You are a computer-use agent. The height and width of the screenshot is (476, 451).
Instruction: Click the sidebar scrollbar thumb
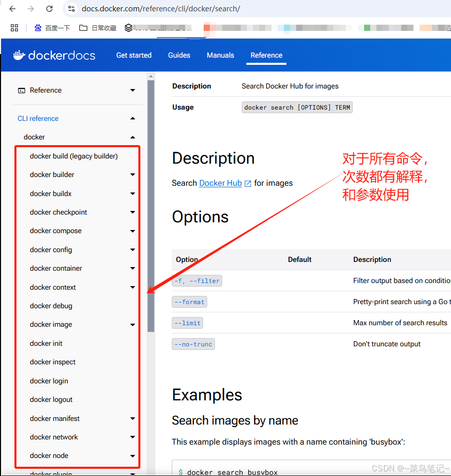pos(151,206)
